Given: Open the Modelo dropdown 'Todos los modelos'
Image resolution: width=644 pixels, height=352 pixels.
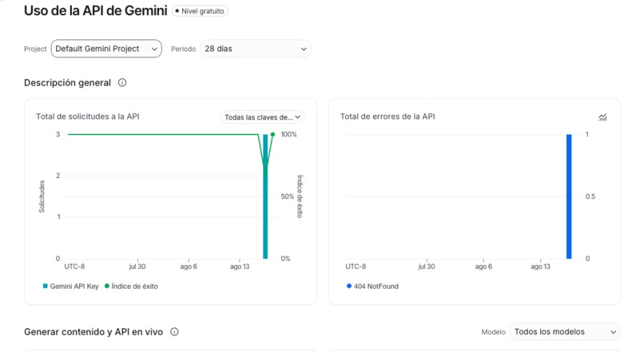Looking at the screenshot, I should coord(565,332).
